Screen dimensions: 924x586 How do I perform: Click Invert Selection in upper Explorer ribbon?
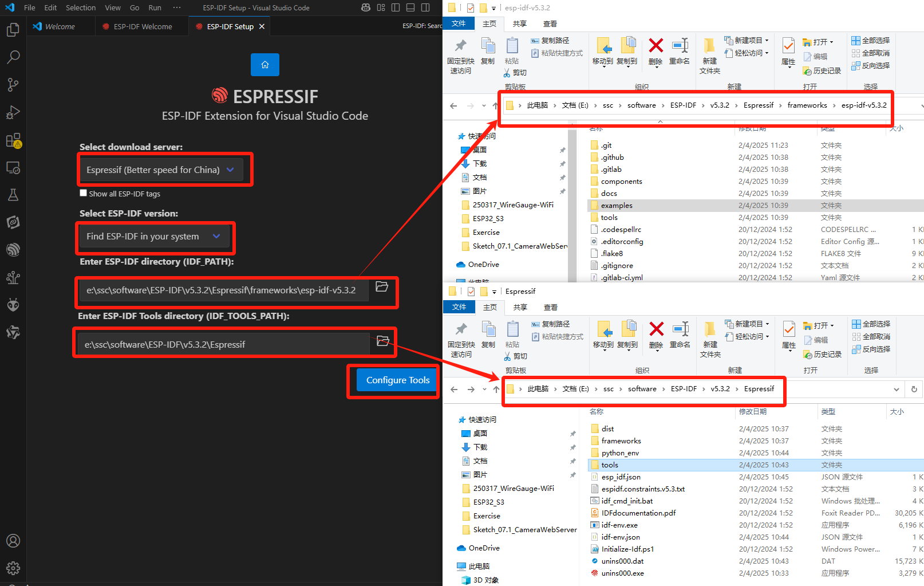[x=870, y=66]
